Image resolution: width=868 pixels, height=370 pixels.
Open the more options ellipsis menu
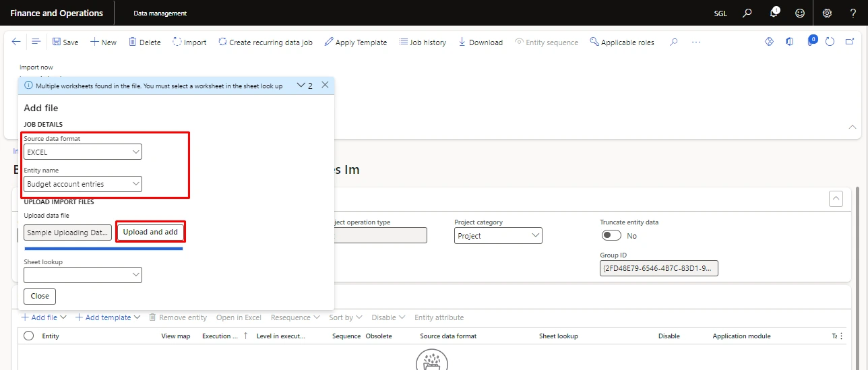click(x=696, y=42)
